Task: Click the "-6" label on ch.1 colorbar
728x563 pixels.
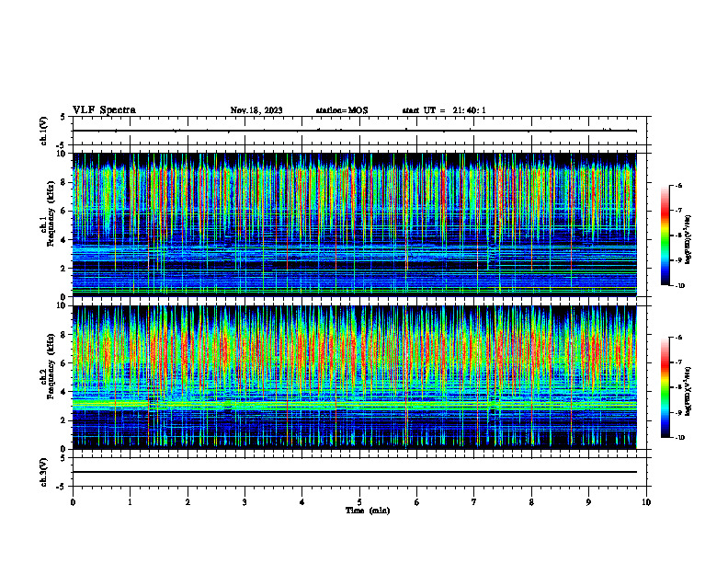Action: pos(678,185)
